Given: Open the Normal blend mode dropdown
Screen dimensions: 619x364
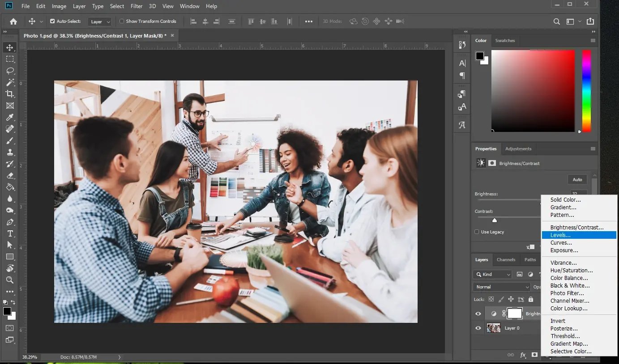Looking at the screenshot, I should pos(501,287).
